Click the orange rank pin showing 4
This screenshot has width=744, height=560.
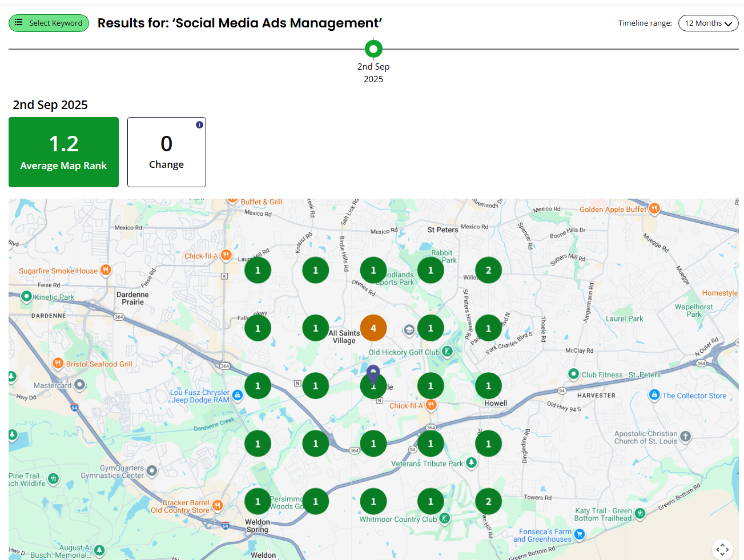coord(373,328)
